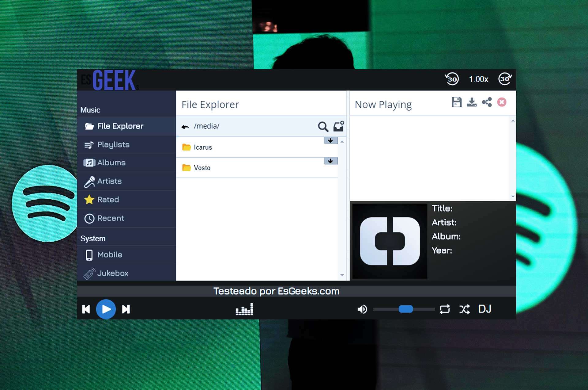Save the current playlist with the floppy disk icon
This screenshot has height=390, width=588.
click(x=457, y=102)
